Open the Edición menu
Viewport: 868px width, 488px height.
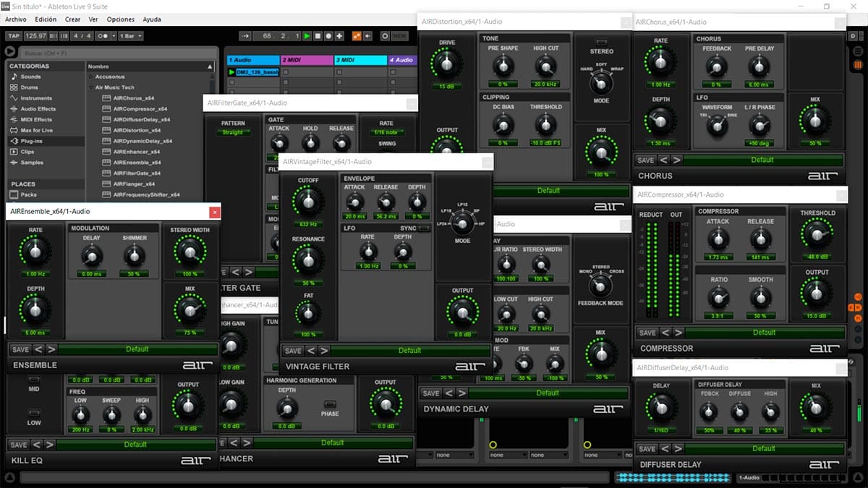coord(46,20)
